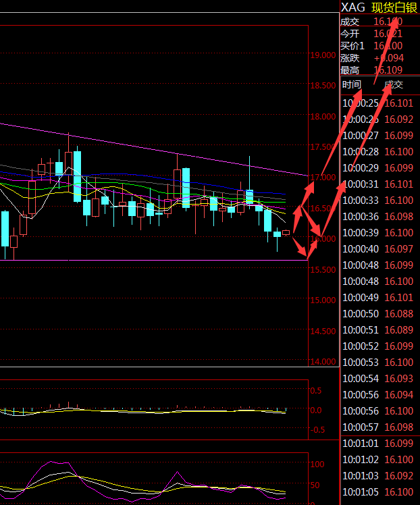Select the 10:00:54 tick at 16.093
The image size is (420, 505).
378,379
